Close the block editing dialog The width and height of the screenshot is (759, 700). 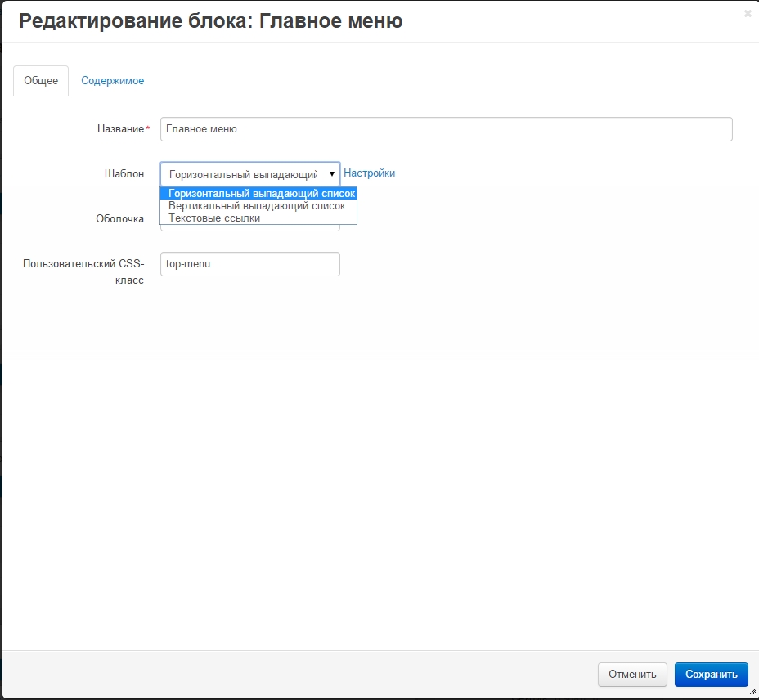[748, 14]
